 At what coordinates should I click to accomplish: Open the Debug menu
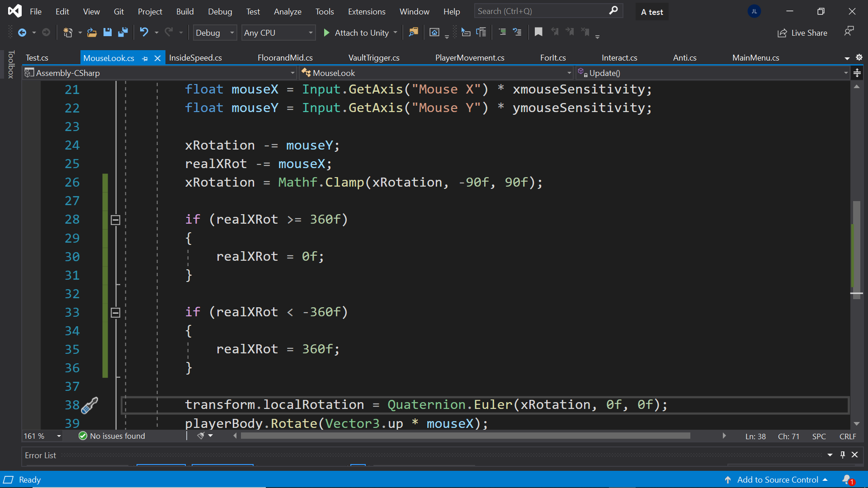point(220,11)
